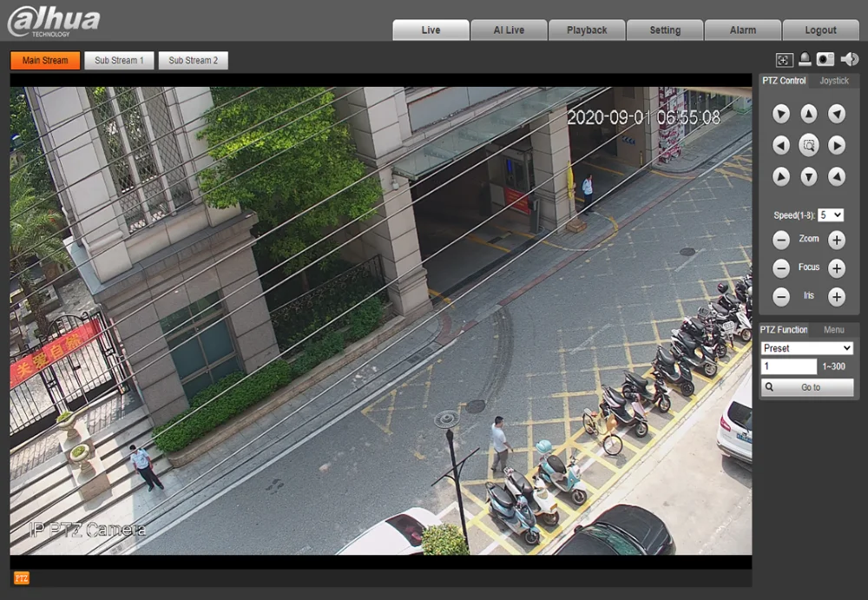Close iris with the minus beside Iris
868x600 pixels.
coord(781,296)
